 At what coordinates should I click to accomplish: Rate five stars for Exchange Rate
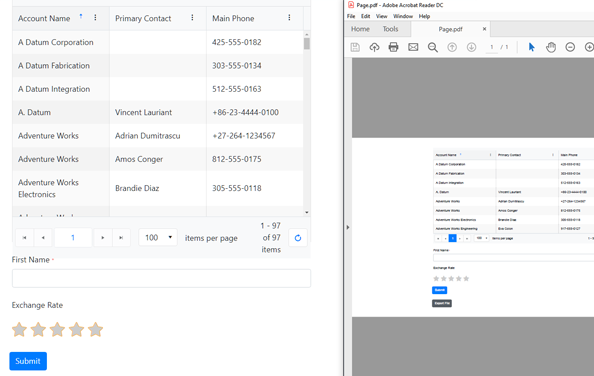click(95, 329)
